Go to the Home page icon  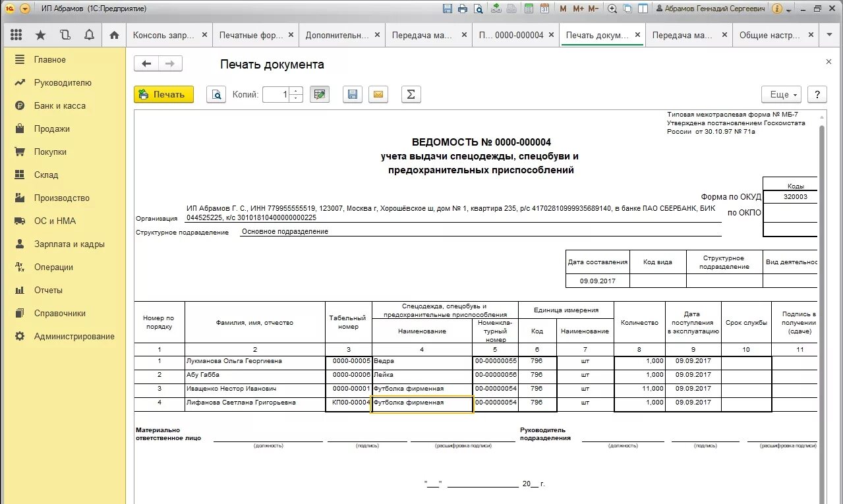114,35
